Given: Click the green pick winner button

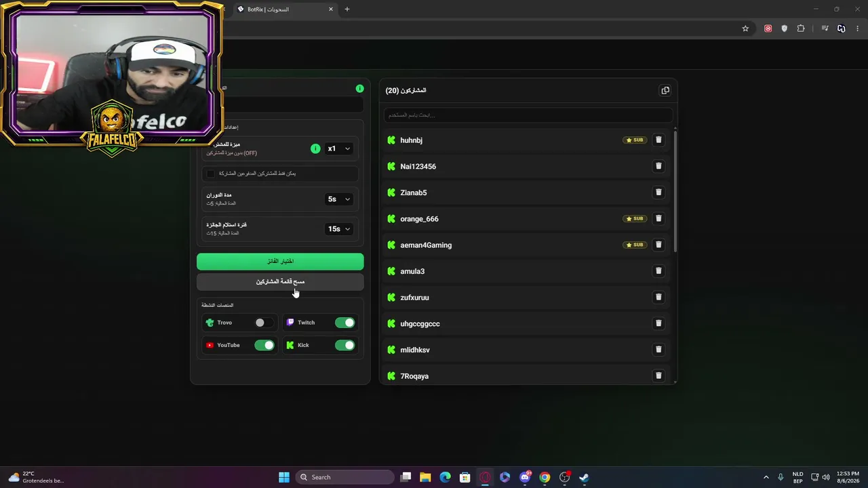Looking at the screenshot, I should [x=280, y=261].
